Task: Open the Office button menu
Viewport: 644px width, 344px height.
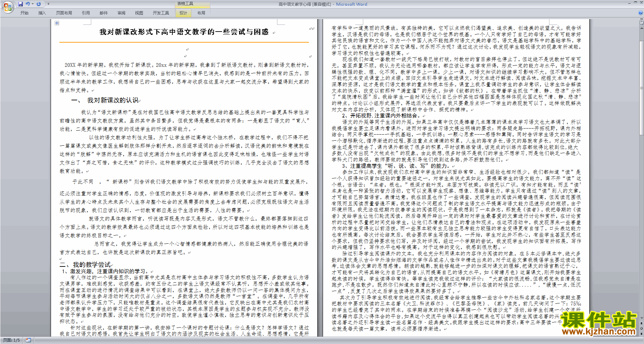Action: pos(7,7)
